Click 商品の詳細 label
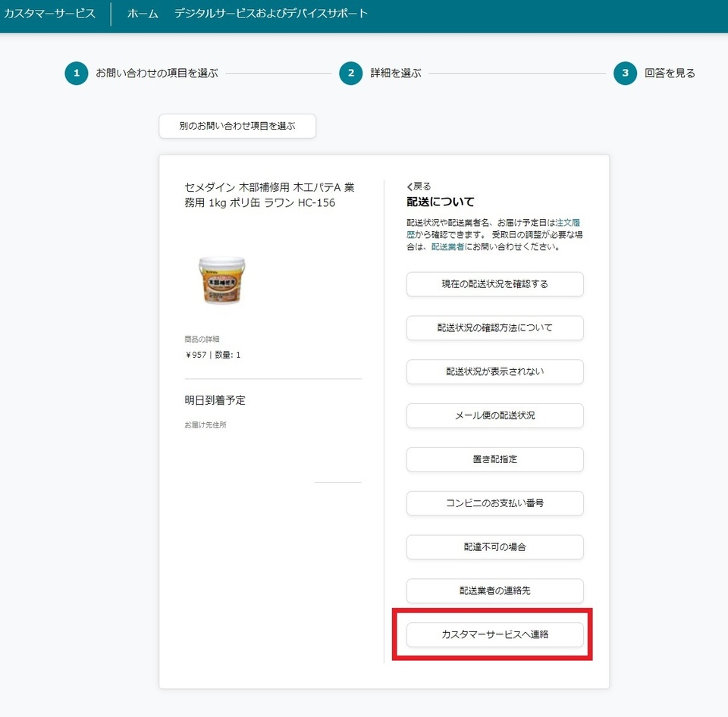The image size is (728, 717). pos(202,339)
